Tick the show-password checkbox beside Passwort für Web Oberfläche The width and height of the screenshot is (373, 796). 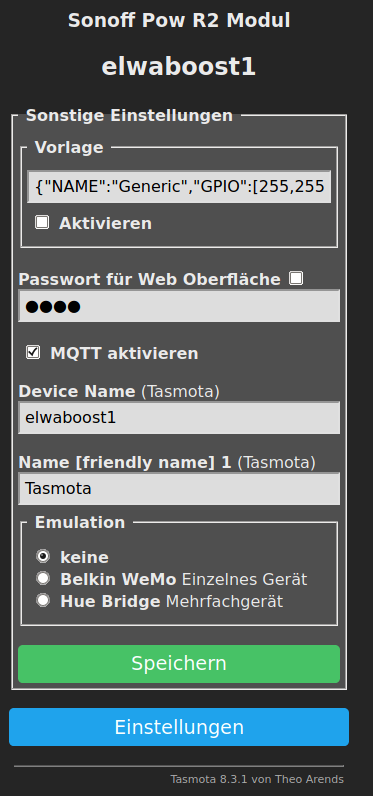[x=296, y=278]
